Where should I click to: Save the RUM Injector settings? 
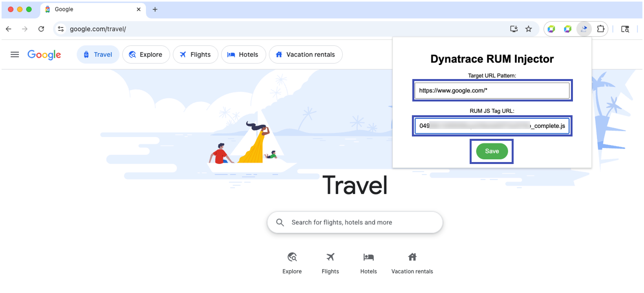pyautogui.click(x=492, y=151)
